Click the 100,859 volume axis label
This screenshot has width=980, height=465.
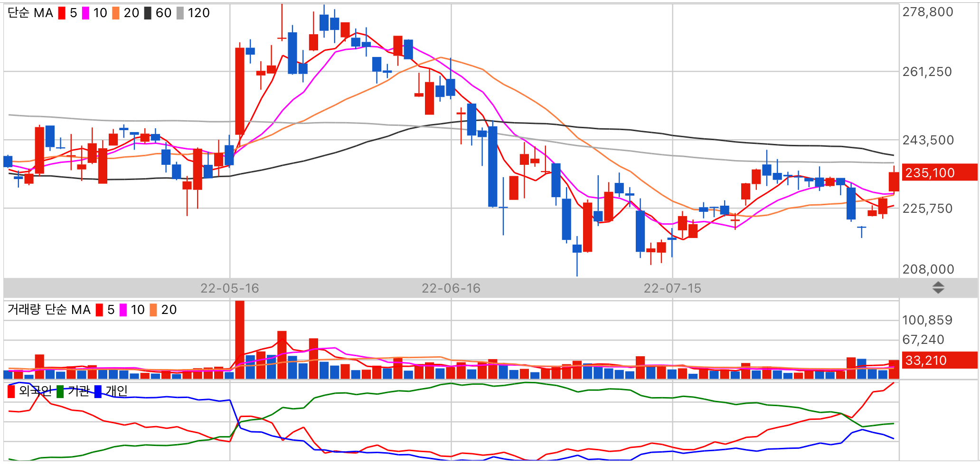tap(927, 320)
